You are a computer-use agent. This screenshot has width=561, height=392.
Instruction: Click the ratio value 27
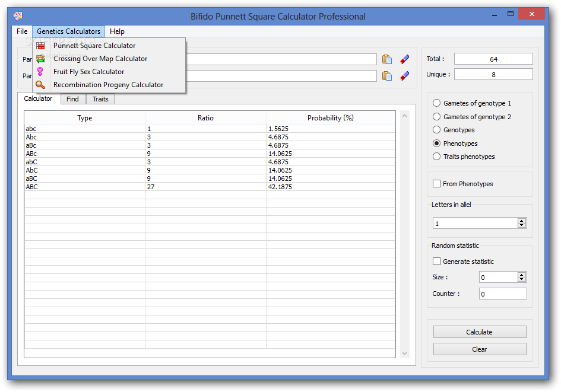[x=151, y=187]
